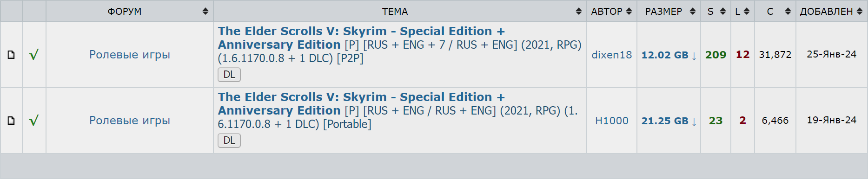
Task: Download the P2P Skyrim release via DL button
Action: [229, 75]
